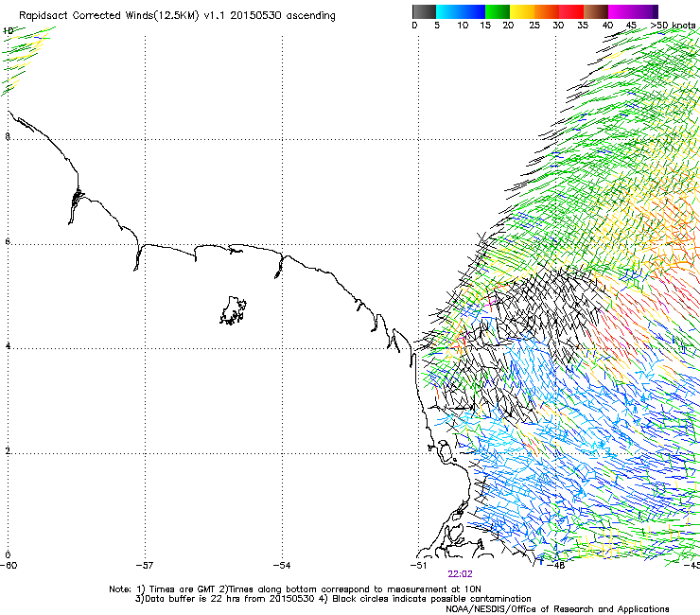Click the purple 22:02 swath time label
The image size is (700, 615).
point(460,574)
